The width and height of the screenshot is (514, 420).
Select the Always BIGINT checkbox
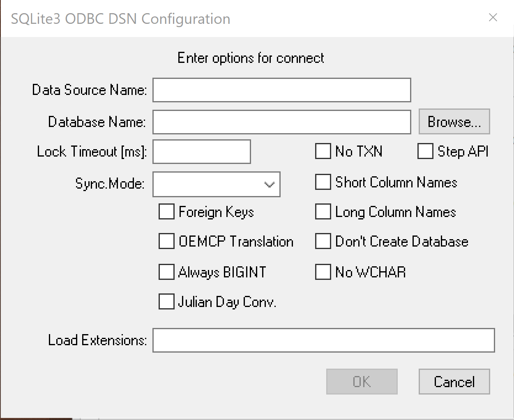(166, 272)
